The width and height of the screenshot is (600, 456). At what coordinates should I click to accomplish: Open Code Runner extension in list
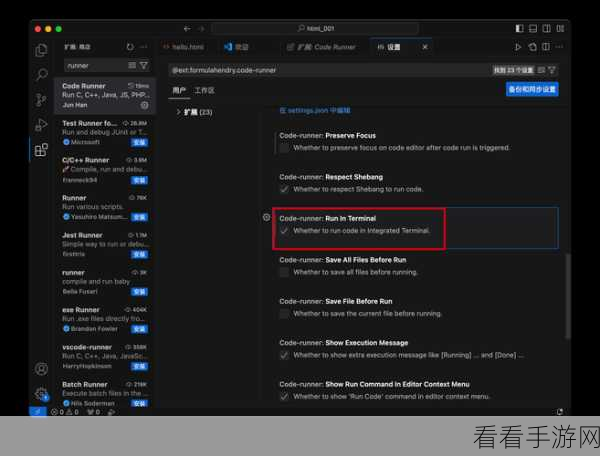coord(105,95)
